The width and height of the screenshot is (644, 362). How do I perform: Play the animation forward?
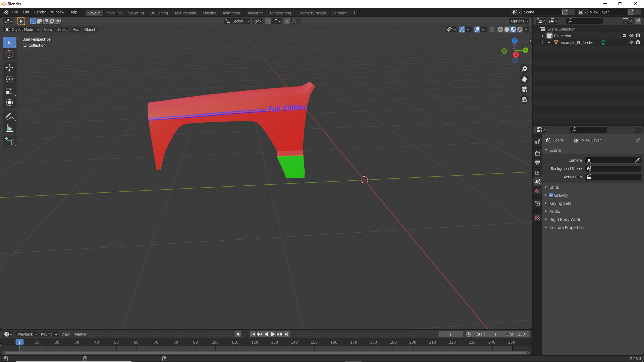(x=273, y=334)
